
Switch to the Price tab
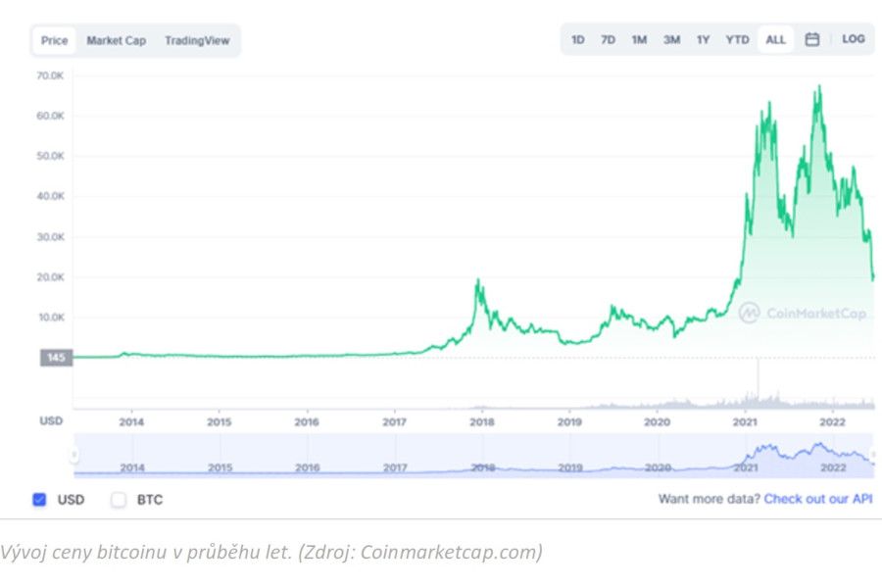pyautogui.click(x=55, y=41)
